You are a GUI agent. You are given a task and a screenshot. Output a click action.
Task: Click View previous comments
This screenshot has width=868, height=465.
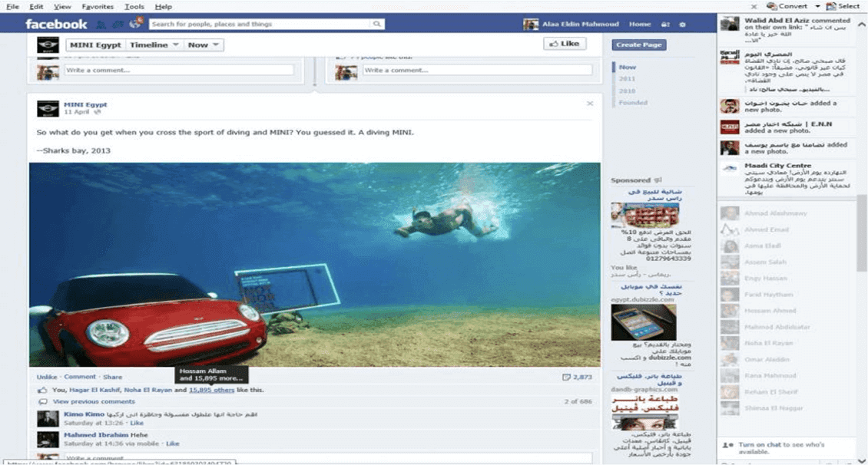[x=94, y=402]
